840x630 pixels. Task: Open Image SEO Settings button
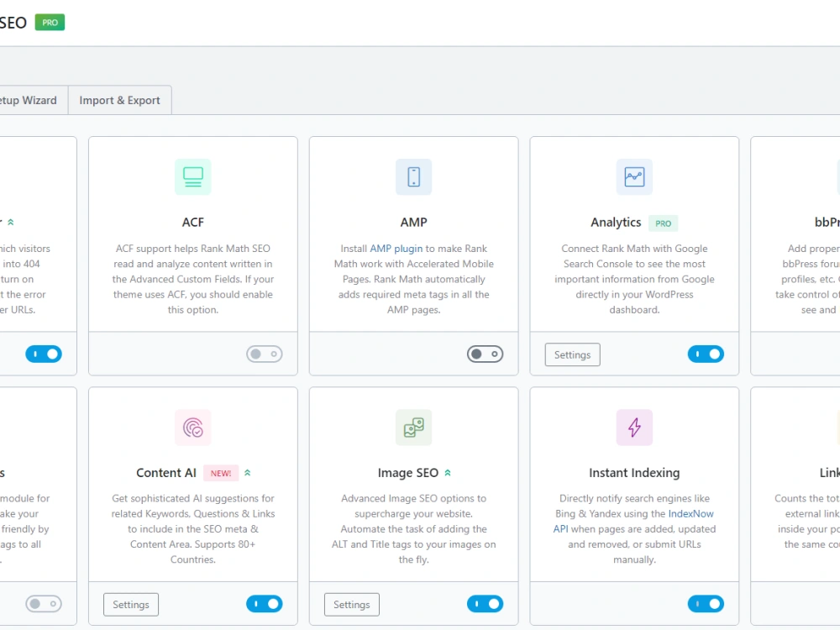pyautogui.click(x=351, y=604)
